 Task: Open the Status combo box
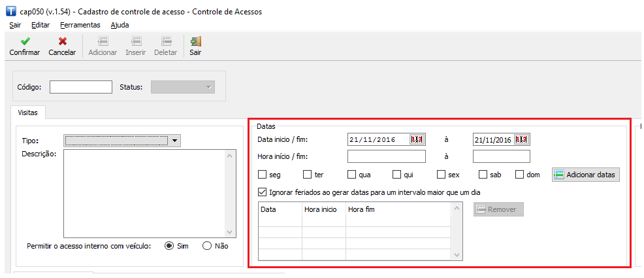tap(208, 87)
